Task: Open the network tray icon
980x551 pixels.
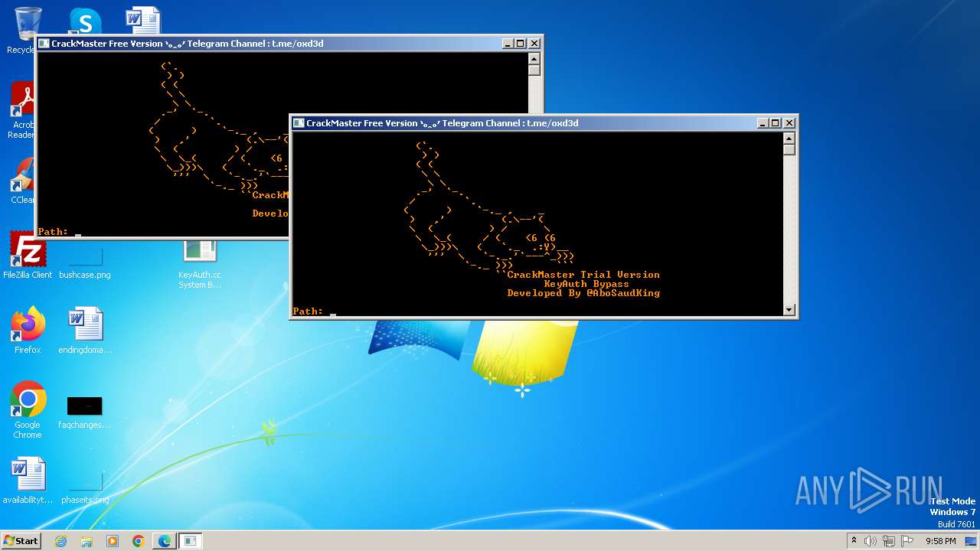Action: (889, 541)
